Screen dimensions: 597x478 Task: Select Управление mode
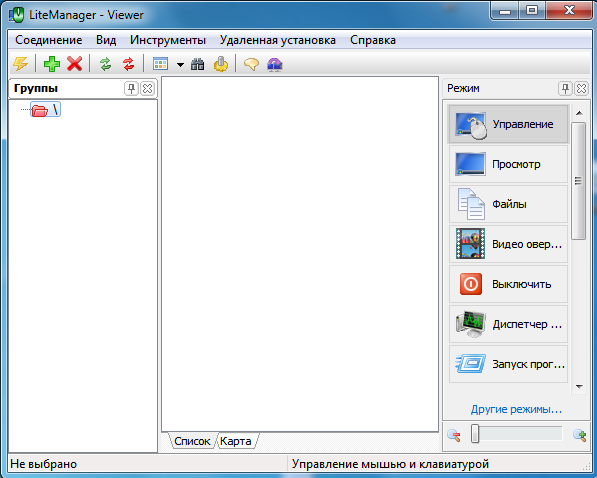(x=508, y=124)
